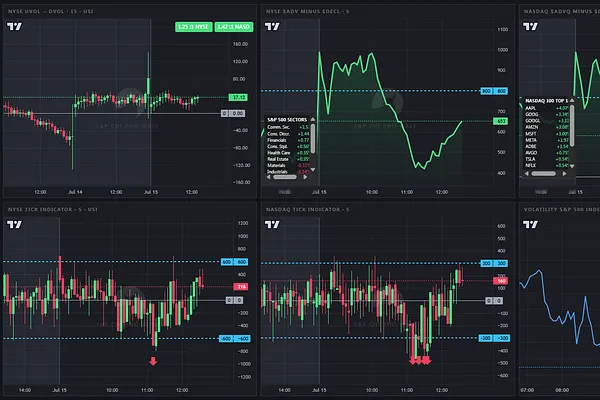This screenshot has height=400, width=600.
Task: Select the GOOG row in NASDAQ table
Action: click(546, 114)
